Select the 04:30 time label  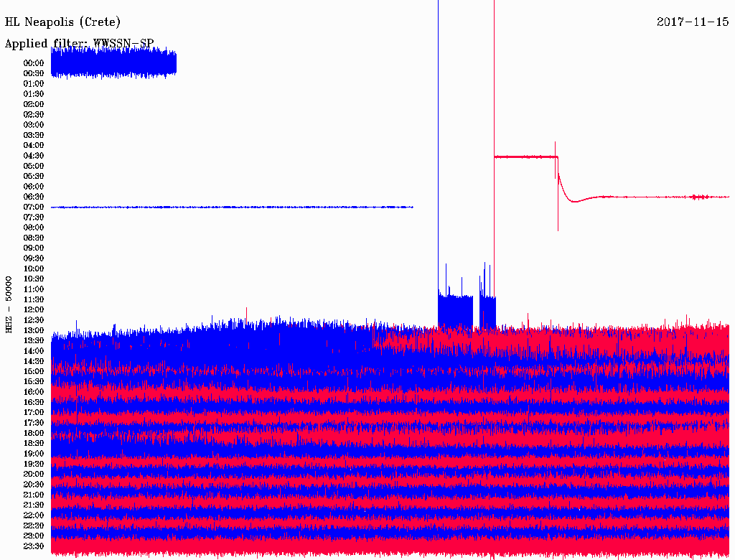34,156
